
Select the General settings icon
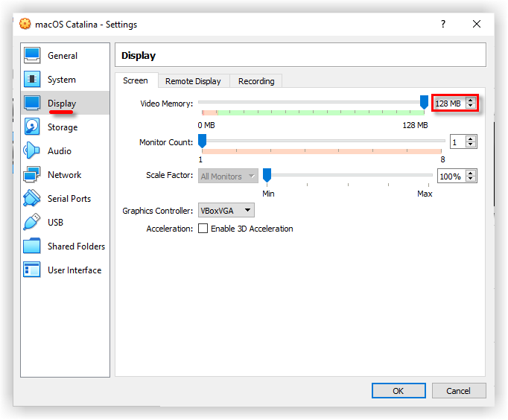coord(32,55)
